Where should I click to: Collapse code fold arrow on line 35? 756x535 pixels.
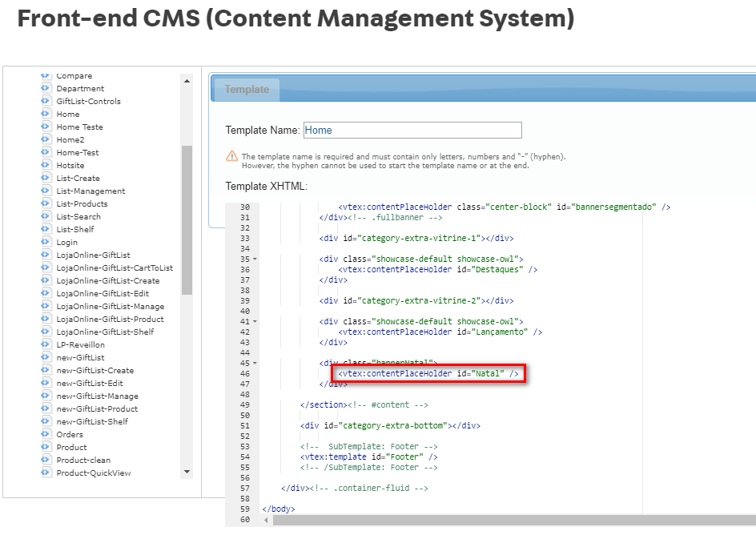[255, 259]
